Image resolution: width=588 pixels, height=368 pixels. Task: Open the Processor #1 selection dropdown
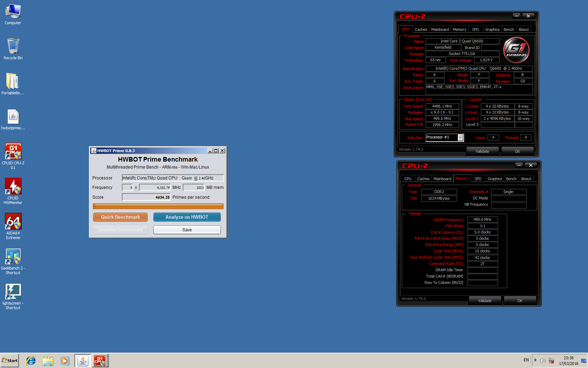pos(461,138)
